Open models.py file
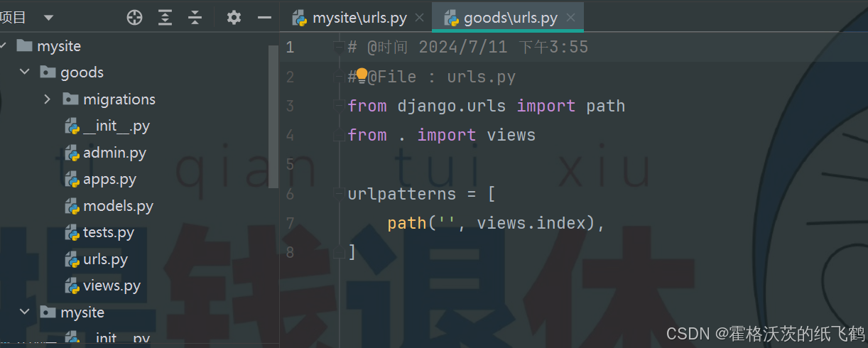The height and width of the screenshot is (348, 868). click(118, 206)
